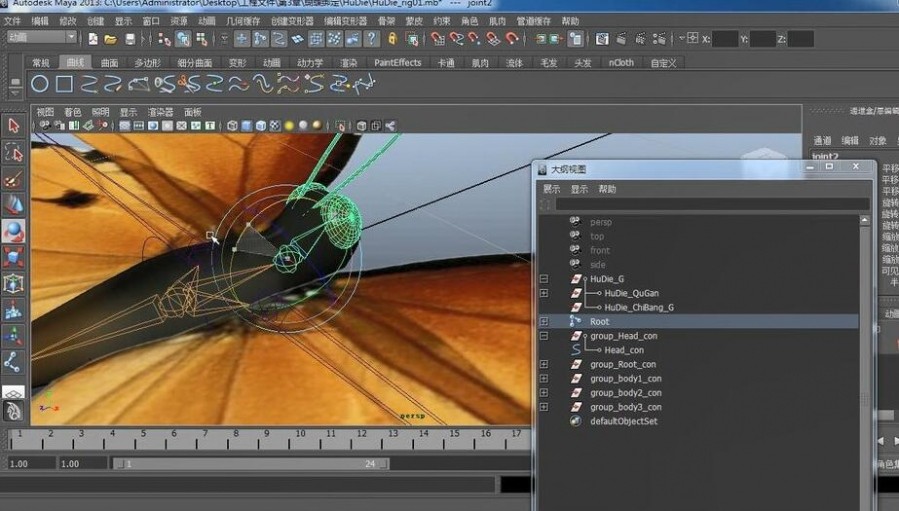Enable snap to grids magnet icon
Image resolution: width=899 pixels, height=511 pixels.
pos(437,39)
